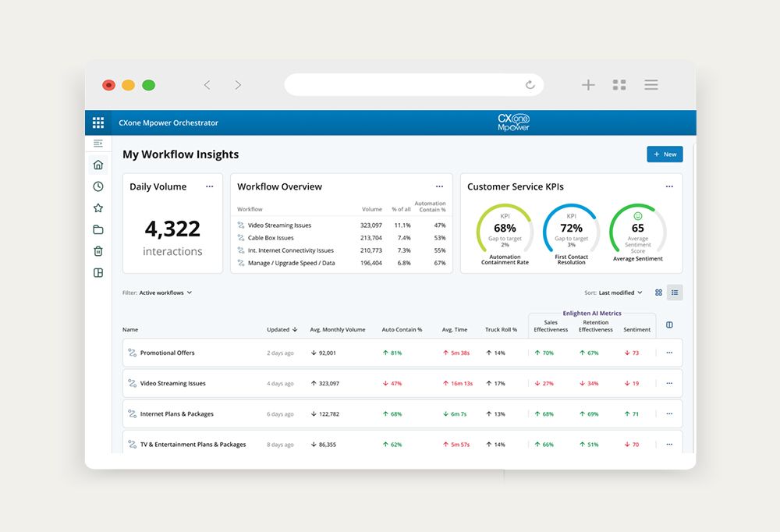780x532 pixels.
Task: Open Daily Volume card options menu
Action: point(209,186)
